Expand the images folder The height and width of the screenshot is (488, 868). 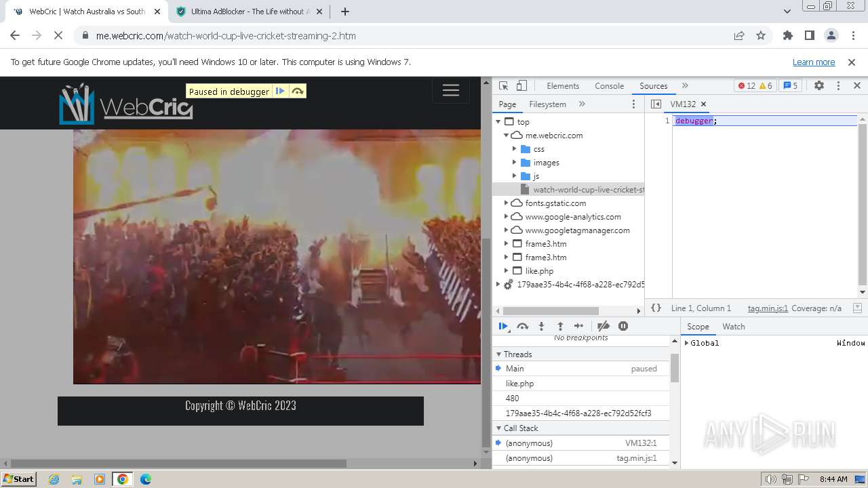[x=514, y=163]
